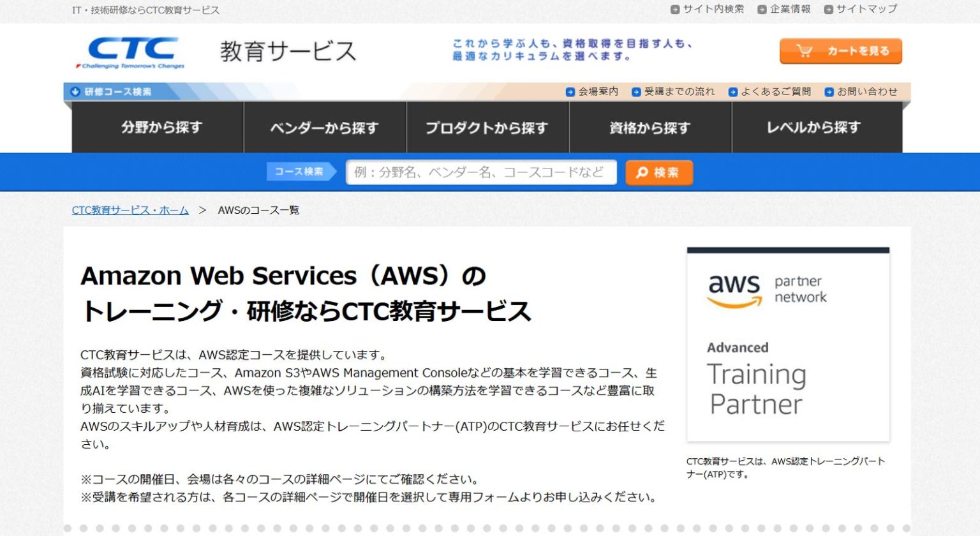Open the よくあるご質問 link

pyautogui.click(x=776, y=91)
